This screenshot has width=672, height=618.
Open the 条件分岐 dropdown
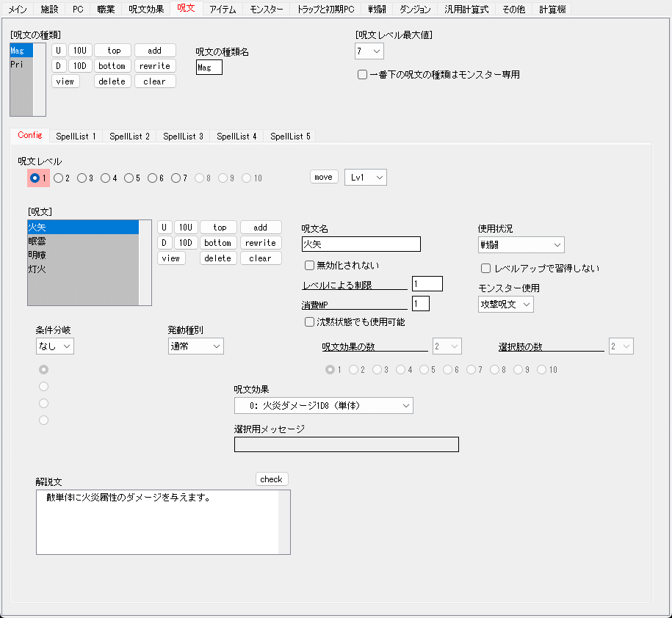tap(55, 346)
